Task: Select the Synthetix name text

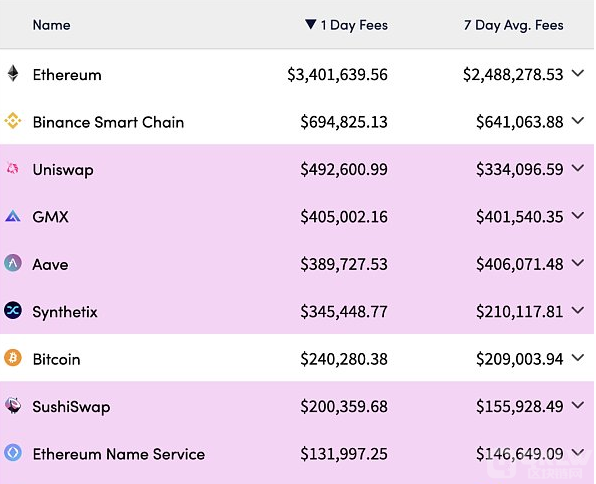Action: coord(65,312)
